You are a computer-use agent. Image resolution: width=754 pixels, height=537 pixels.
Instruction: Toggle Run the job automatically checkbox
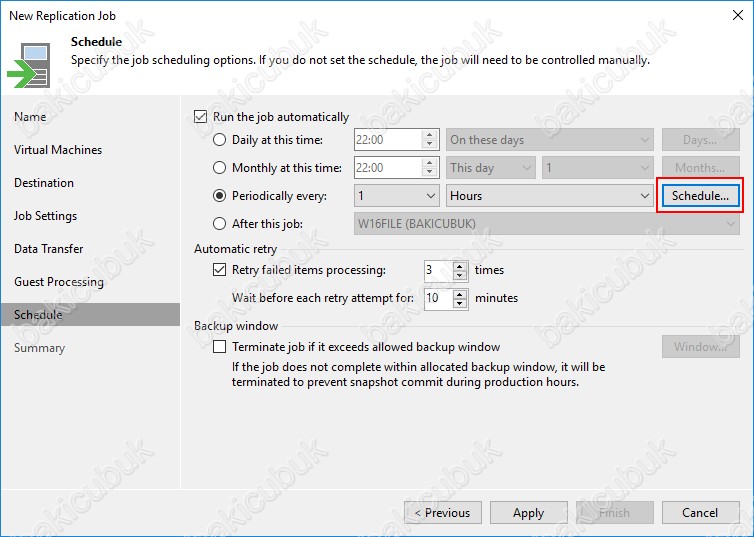(x=201, y=117)
